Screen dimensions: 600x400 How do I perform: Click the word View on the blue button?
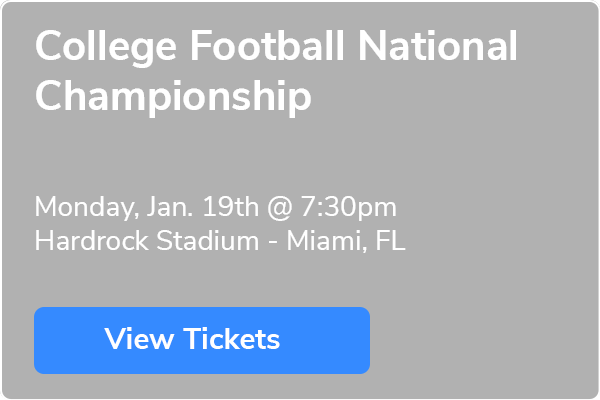[x=139, y=339]
